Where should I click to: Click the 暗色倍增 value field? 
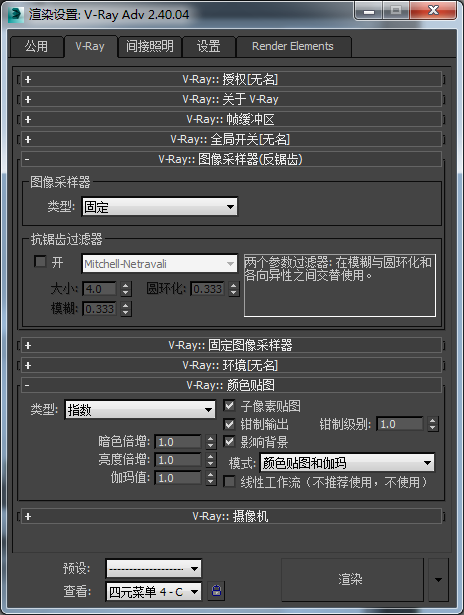178,442
